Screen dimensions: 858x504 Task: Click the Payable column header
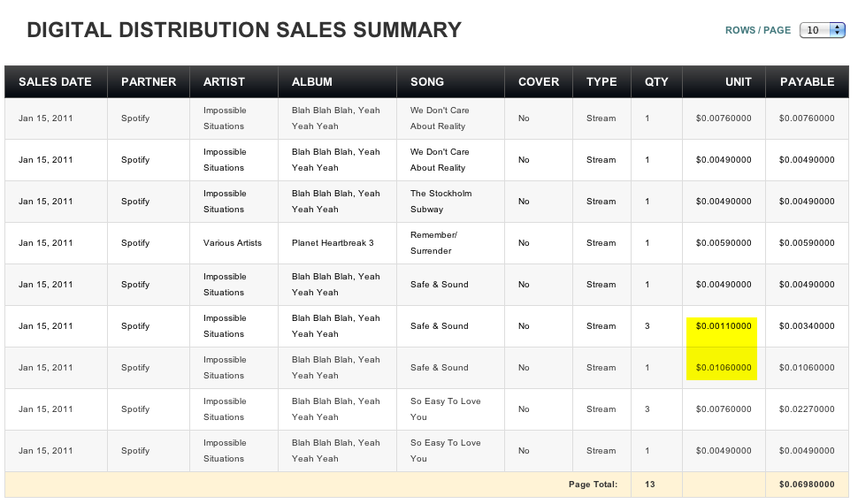click(807, 82)
